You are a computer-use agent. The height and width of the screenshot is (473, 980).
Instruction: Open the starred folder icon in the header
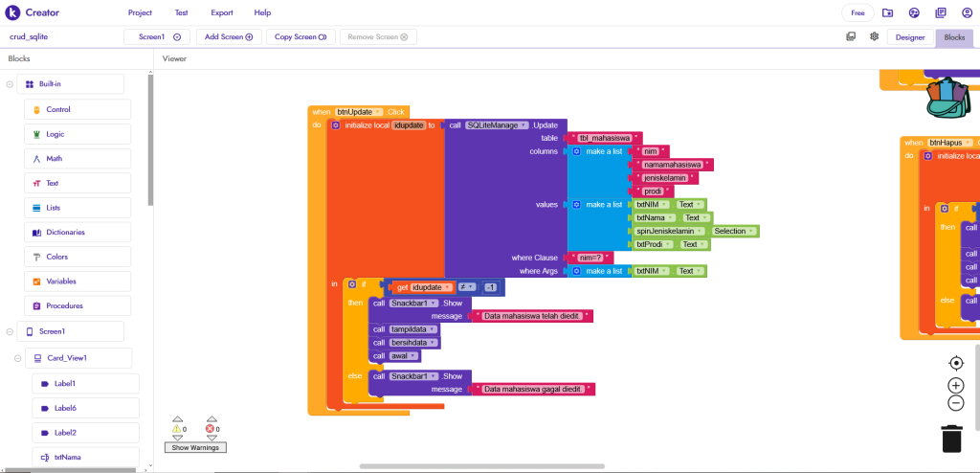click(887, 12)
